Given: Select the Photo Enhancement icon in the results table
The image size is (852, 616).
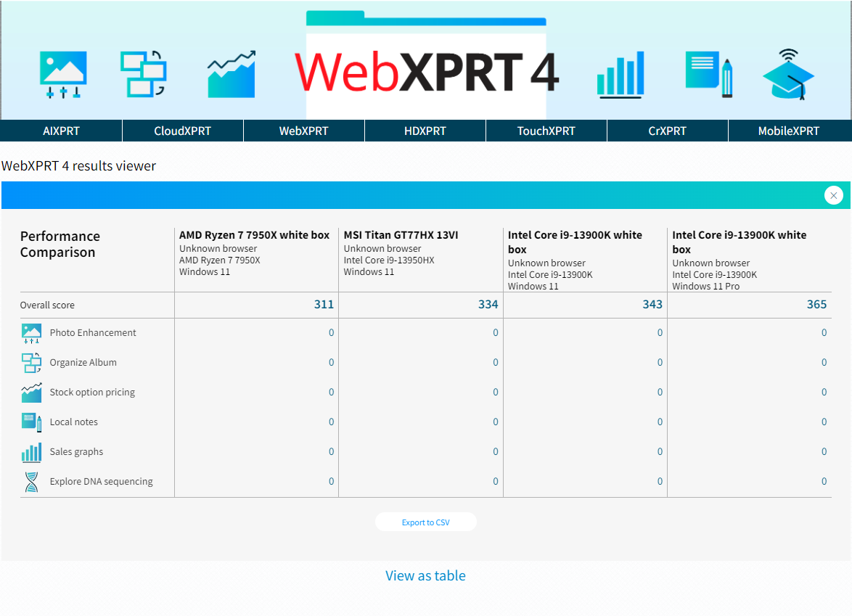Looking at the screenshot, I should point(30,332).
